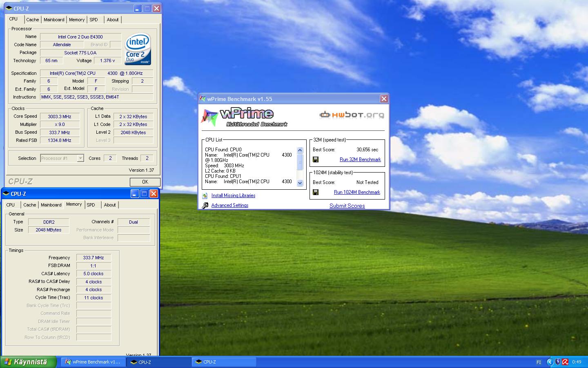
Task: Open SPD tab in top CPU-Z window
Action: tap(94, 20)
